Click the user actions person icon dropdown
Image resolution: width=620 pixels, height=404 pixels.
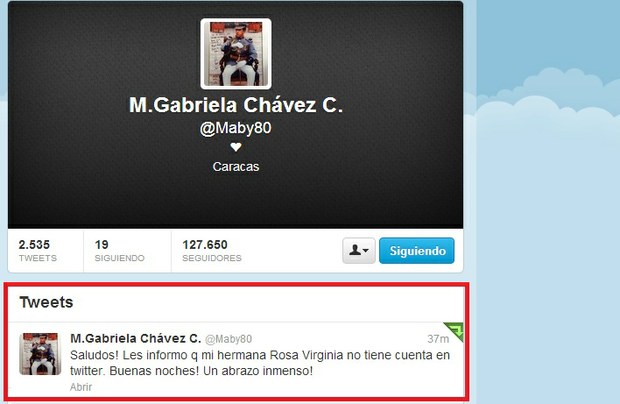click(x=359, y=251)
